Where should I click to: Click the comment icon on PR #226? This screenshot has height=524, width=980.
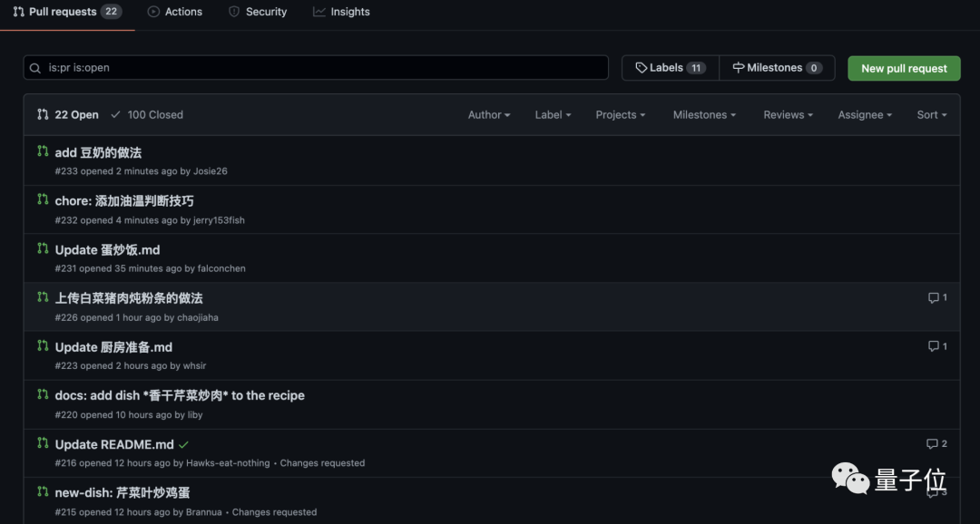point(933,298)
